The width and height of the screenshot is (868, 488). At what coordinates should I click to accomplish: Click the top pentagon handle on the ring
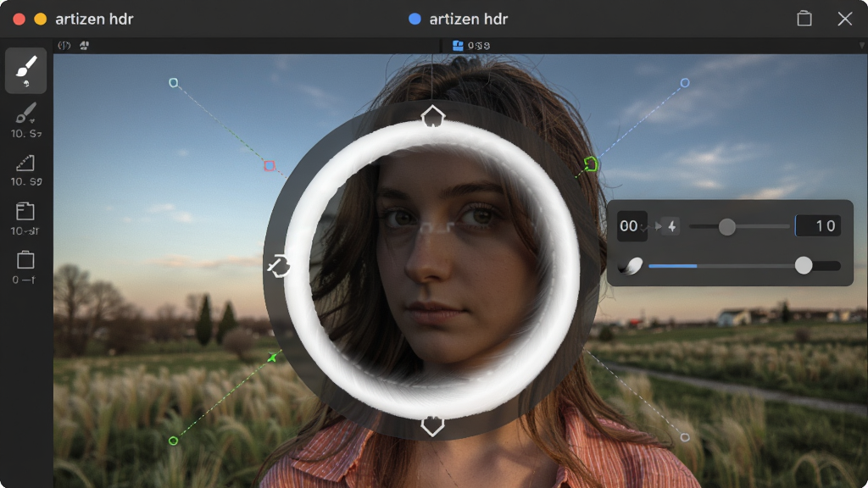pyautogui.click(x=433, y=117)
